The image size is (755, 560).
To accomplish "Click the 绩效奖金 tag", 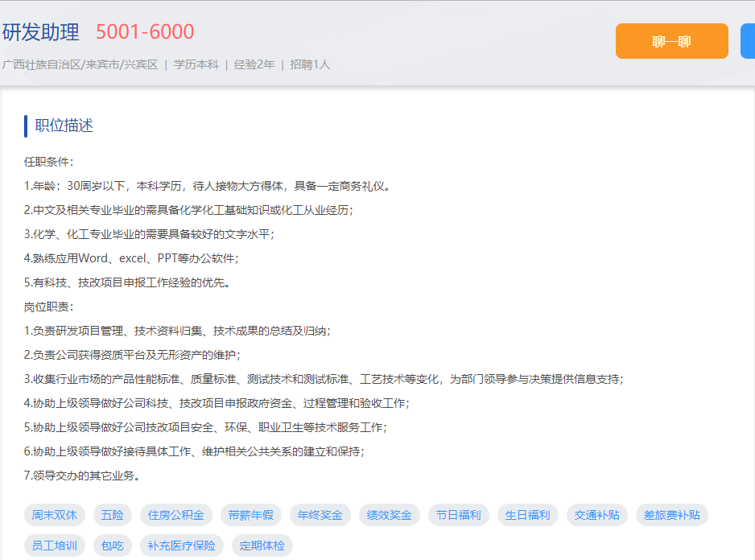I will (390, 515).
